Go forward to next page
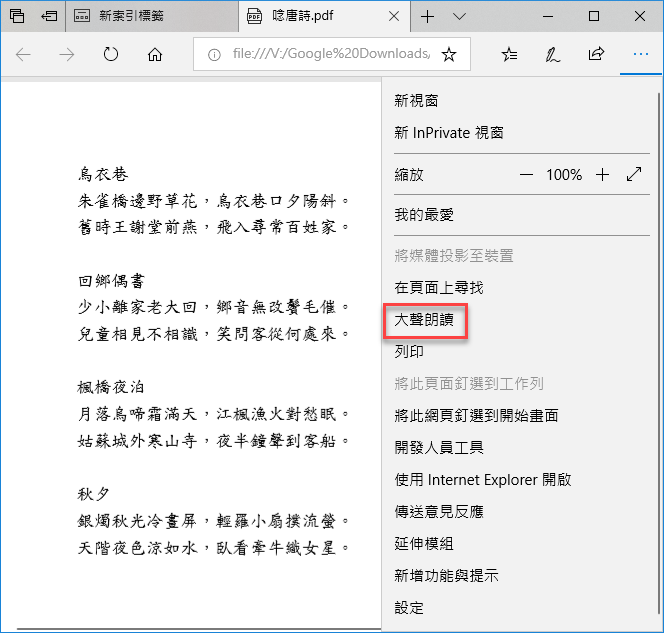 pyautogui.click(x=66, y=54)
